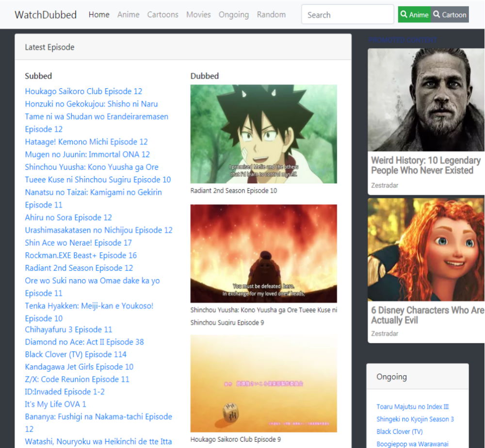
Task: Open Ahiru no Sora Episode 12
Action: click(x=68, y=217)
